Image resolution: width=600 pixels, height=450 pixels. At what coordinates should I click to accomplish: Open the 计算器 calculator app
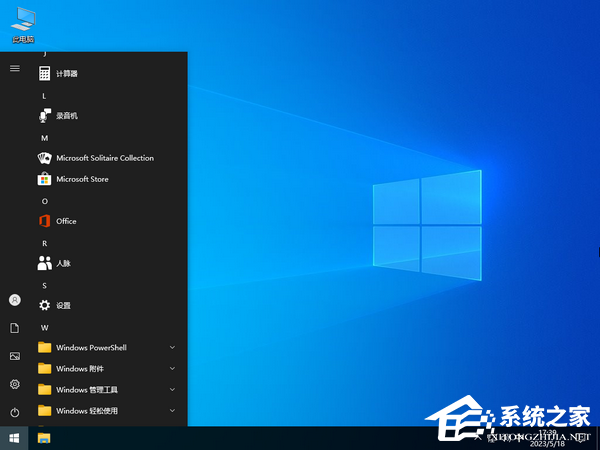[66, 73]
